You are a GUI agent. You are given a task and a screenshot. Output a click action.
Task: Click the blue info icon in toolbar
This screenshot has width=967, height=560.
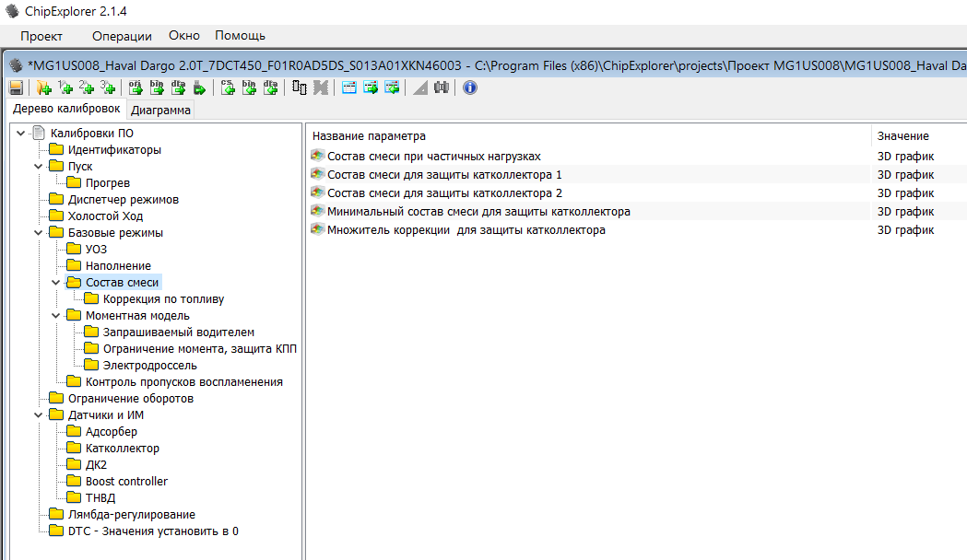tap(470, 87)
